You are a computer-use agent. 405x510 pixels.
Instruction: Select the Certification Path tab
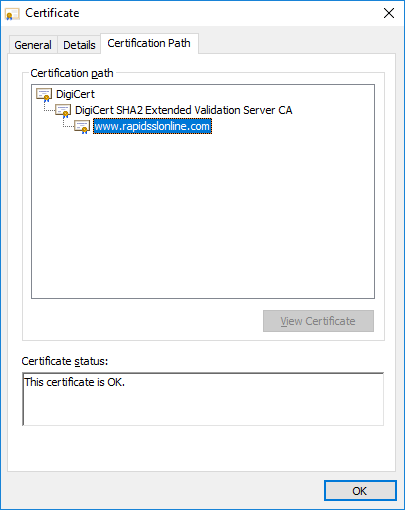(149, 43)
